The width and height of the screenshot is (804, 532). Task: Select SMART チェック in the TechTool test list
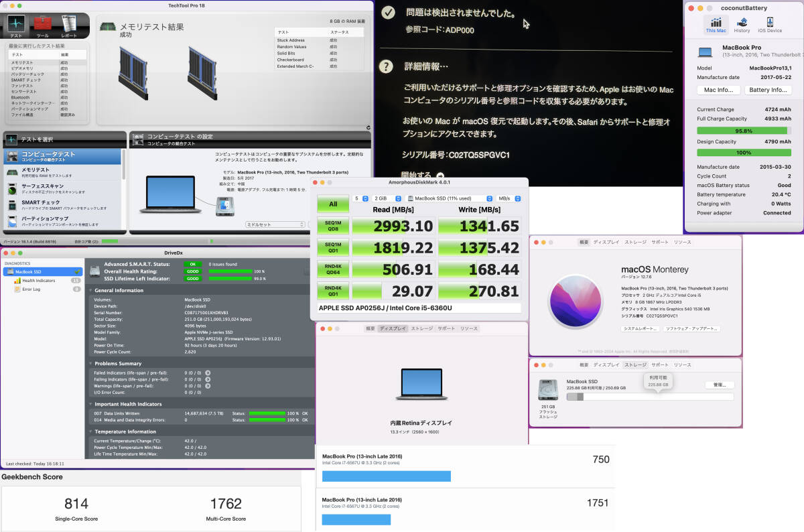63,204
